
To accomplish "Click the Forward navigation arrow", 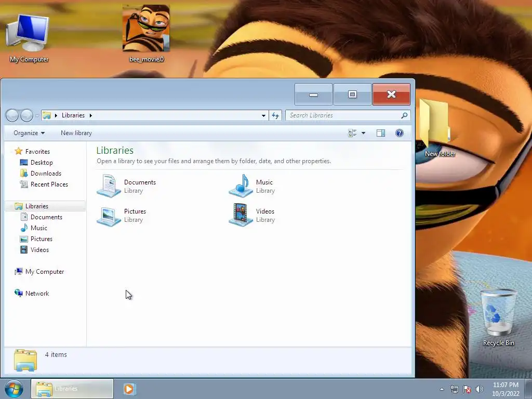I will point(27,115).
